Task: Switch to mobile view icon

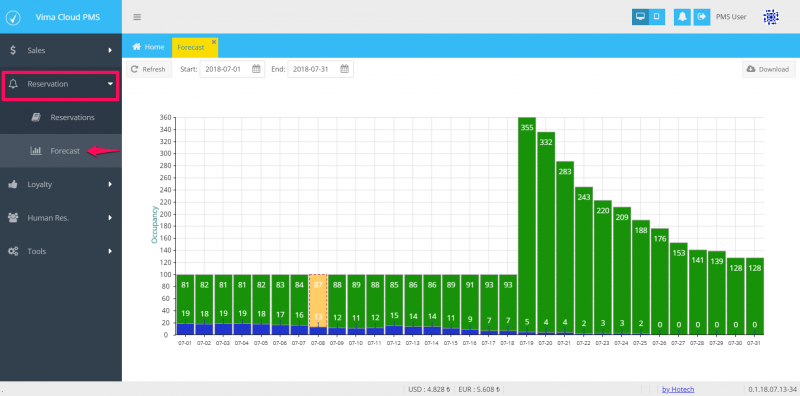Action: point(657,17)
